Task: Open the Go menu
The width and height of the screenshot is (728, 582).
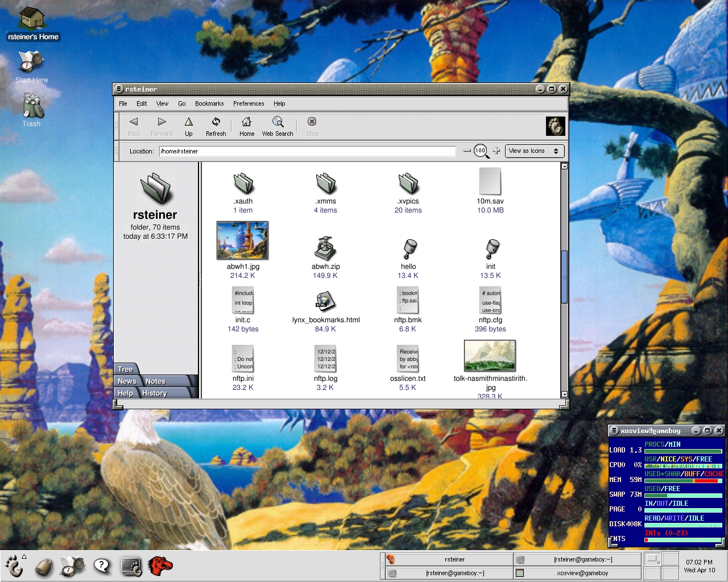Action: click(x=182, y=103)
